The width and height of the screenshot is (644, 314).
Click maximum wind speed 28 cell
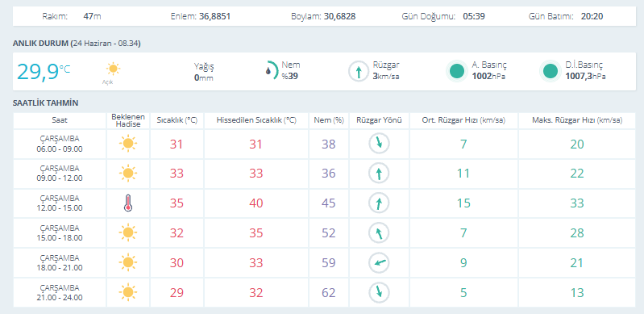[x=577, y=233]
